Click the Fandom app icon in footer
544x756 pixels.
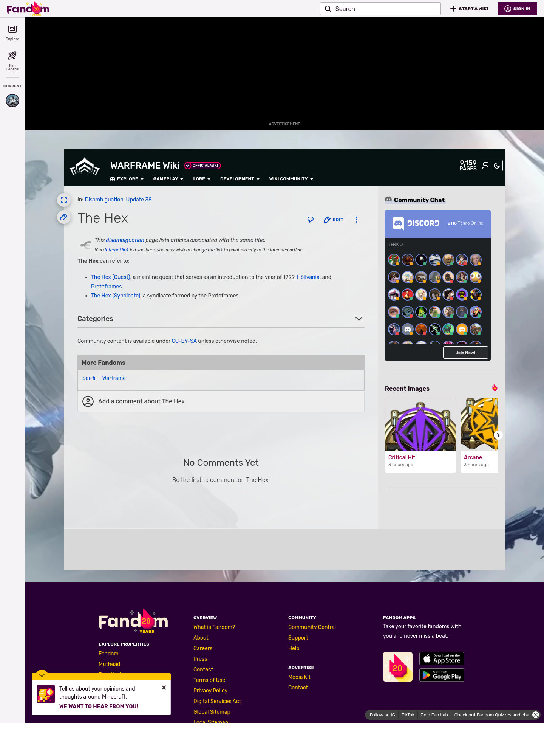pyautogui.click(x=398, y=667)
